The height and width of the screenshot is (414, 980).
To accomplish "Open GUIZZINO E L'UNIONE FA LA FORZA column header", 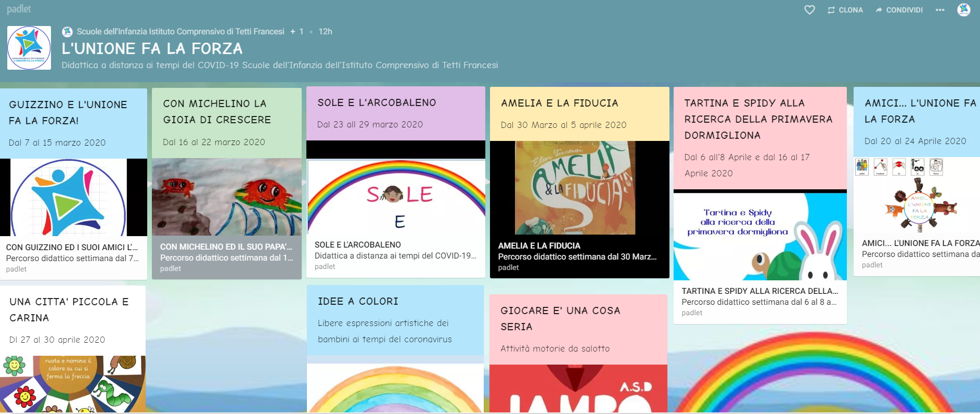I will coord(68,112).
